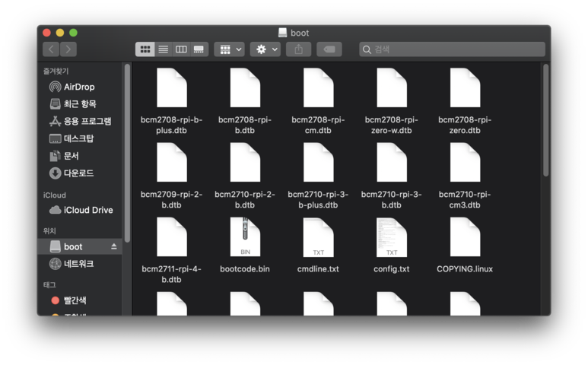Click the sidebar vertical scrollbar

click(x=127, y=153)
